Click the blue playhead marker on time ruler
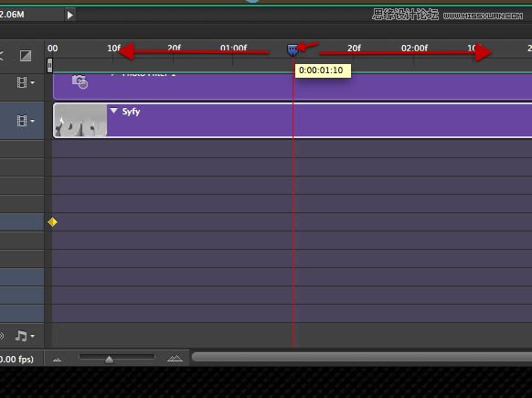The height and width of the screenshot is (398, 532). pos(293,50)
